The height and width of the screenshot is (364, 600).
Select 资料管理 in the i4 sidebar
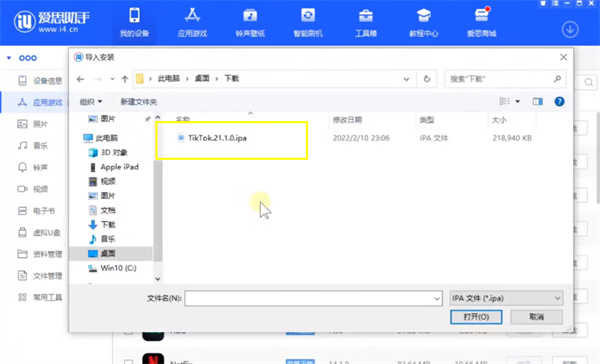click(40, 254)
